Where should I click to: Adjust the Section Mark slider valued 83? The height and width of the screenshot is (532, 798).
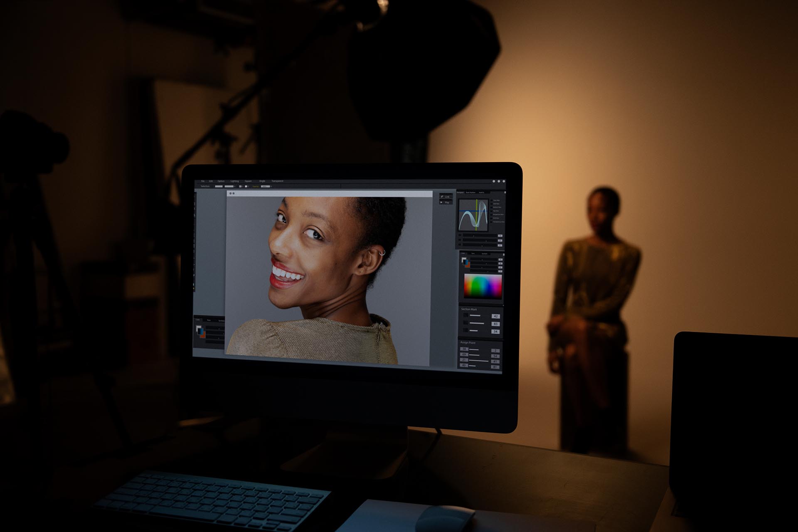tap(476, 323)
